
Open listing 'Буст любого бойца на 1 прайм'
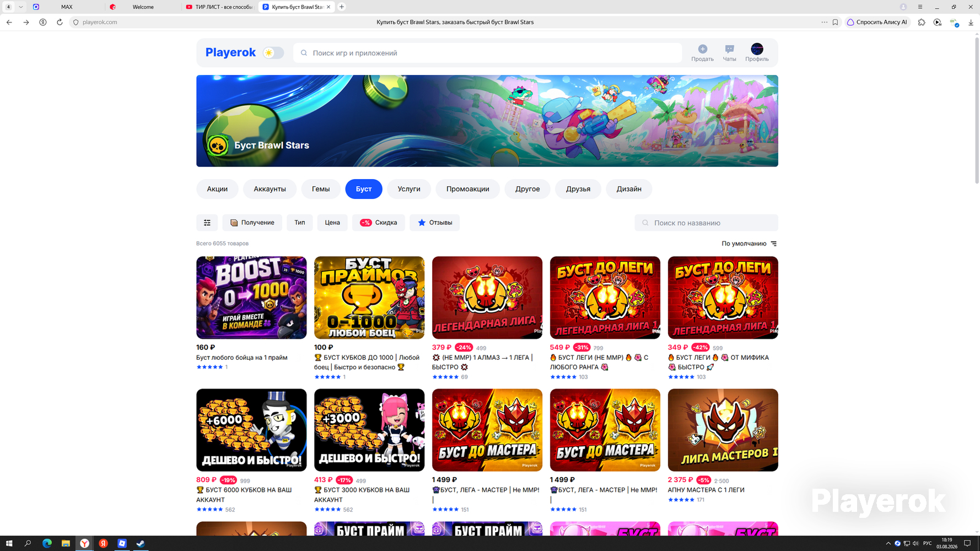(242, 358)
